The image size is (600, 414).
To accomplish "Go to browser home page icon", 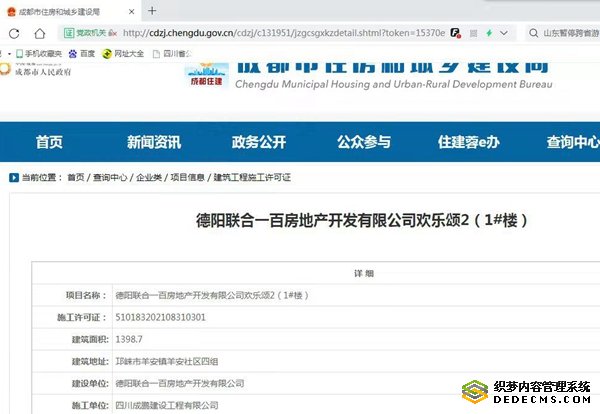I will click(40, 33).
